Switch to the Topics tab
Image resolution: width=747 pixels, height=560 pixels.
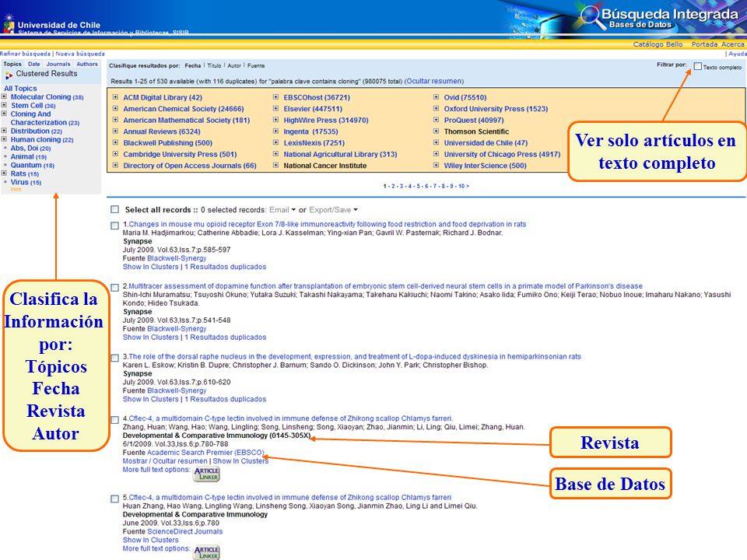click(x=12, y=64)
